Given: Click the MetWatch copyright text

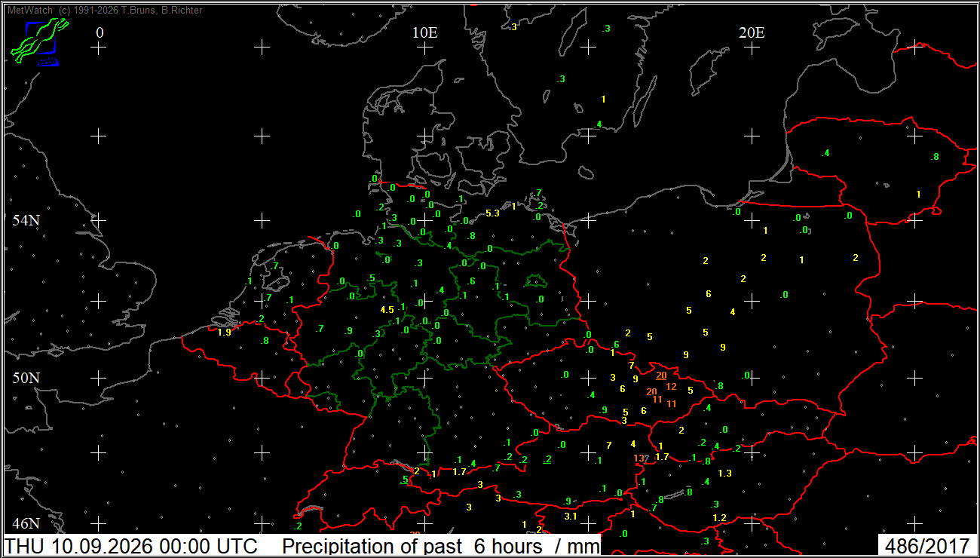Looking at the screenshot, I should point(104,11).
